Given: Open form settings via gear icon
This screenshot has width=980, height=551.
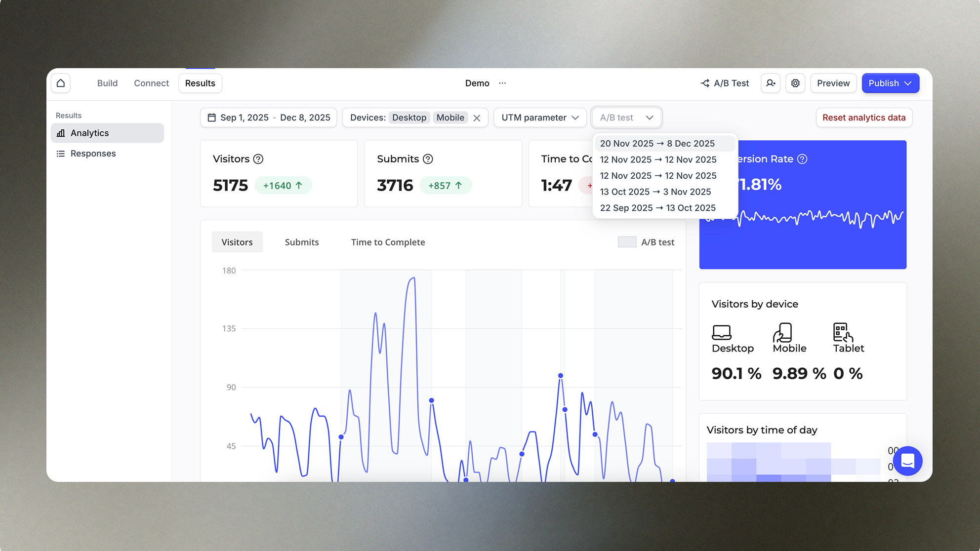Looking at the screenshot, I should click(x=795, y=83).
